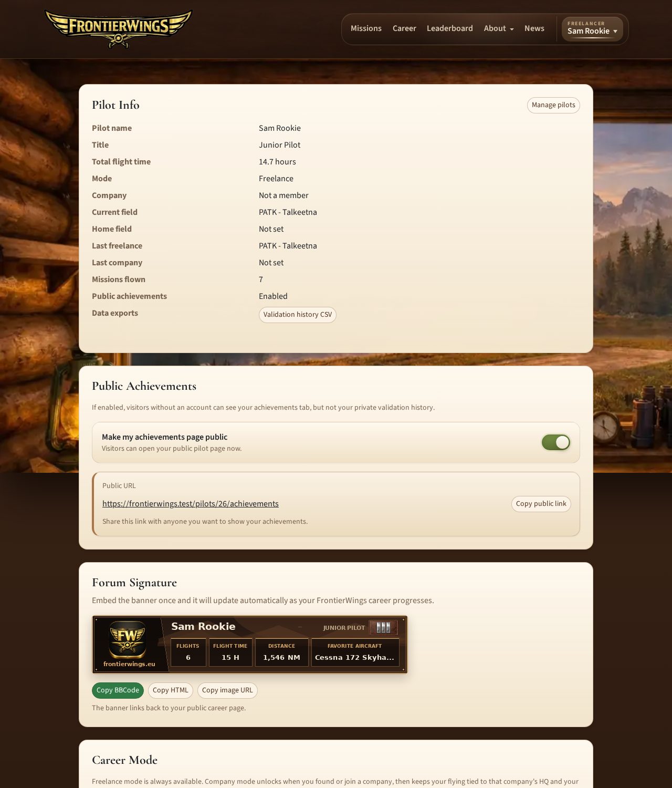Viewport: 672px width, 788px height.
Task: Open the News page
Action: click(x=534, y=28)
